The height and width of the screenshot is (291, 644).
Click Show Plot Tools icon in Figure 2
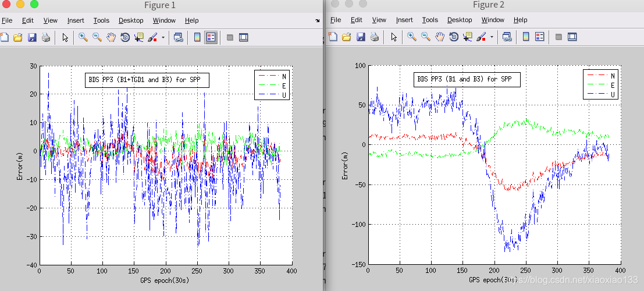(572, 37)
